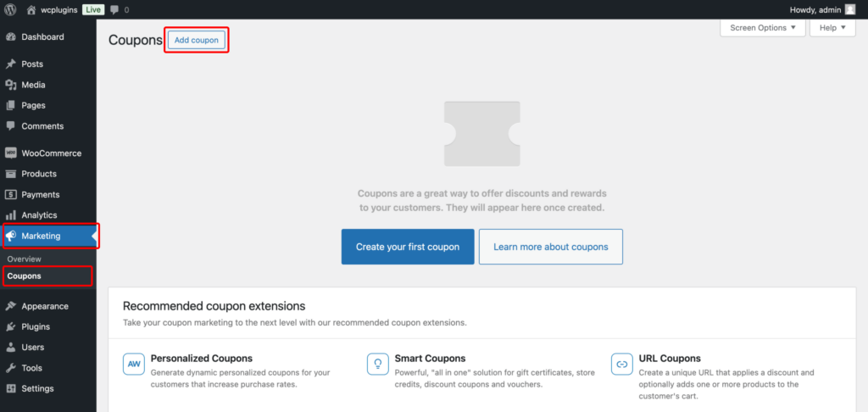Click the Smart Coupons lightbulb icon
Screen dimensions: 868x412
coord(378,364)
